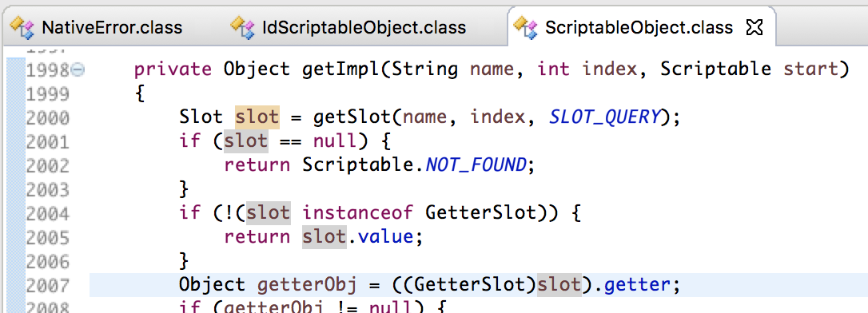Viewport: 868px width, 313px height.
Task: Click the 'private' keyword on line 1998
Action: pyautogui.click(x=173, y=69)
